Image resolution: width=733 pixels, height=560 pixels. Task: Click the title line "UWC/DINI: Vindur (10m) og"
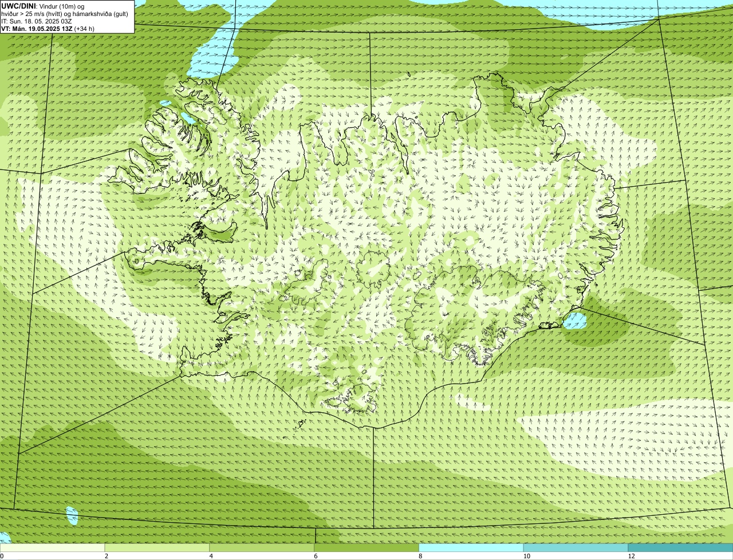coord(42,6)
